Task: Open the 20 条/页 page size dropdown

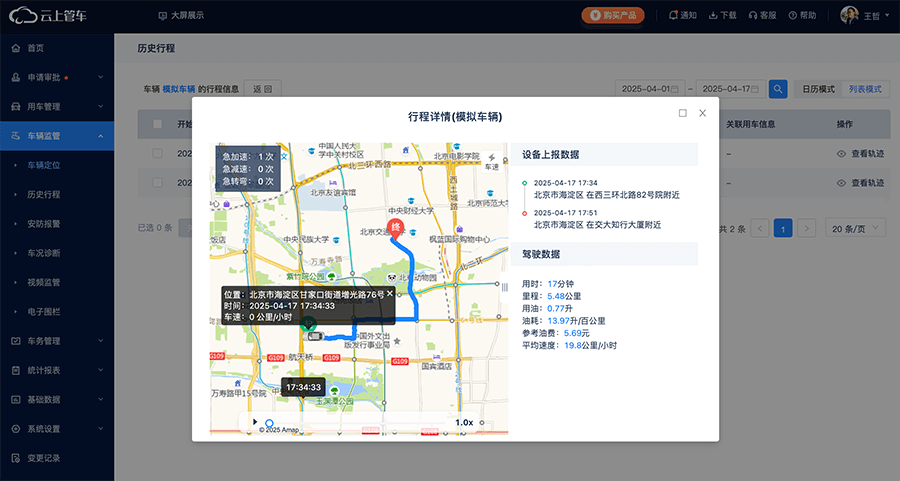Action: (x=855, y=228)
